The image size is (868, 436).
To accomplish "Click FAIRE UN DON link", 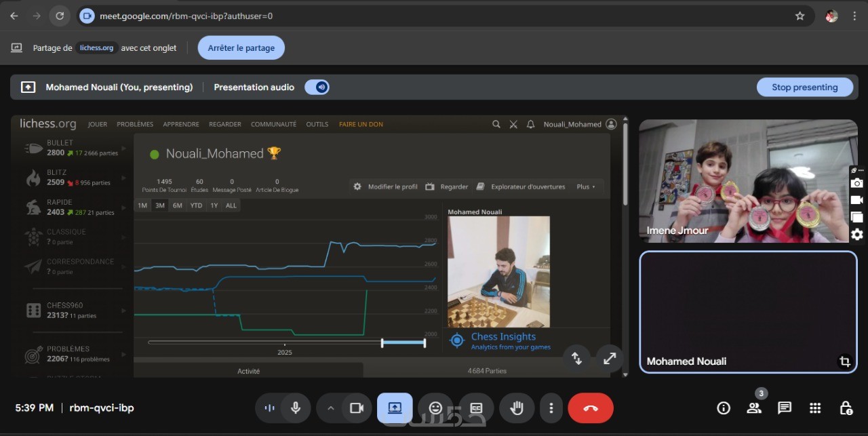I will click(x=361, y=125).
